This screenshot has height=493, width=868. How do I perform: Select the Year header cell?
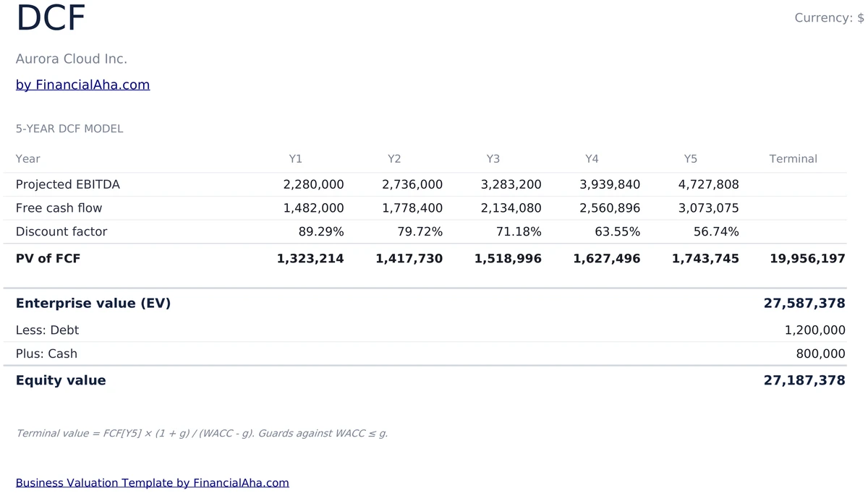pos(28,159)
